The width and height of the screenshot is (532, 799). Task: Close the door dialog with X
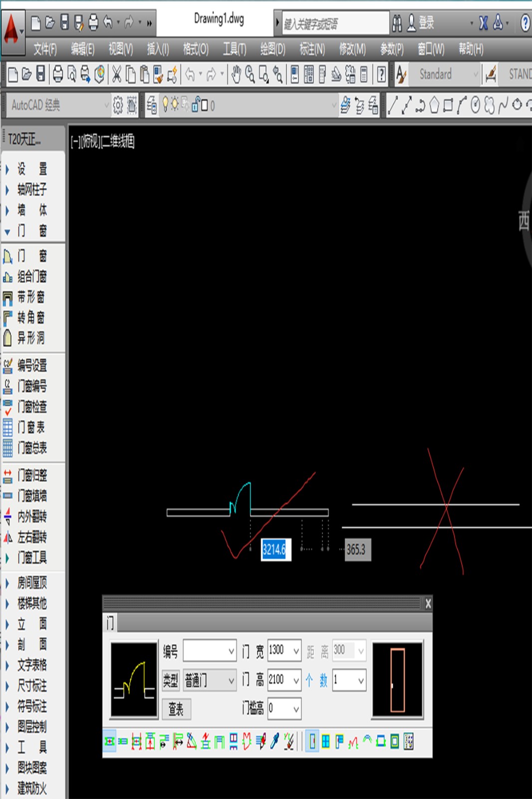point(428,603)
